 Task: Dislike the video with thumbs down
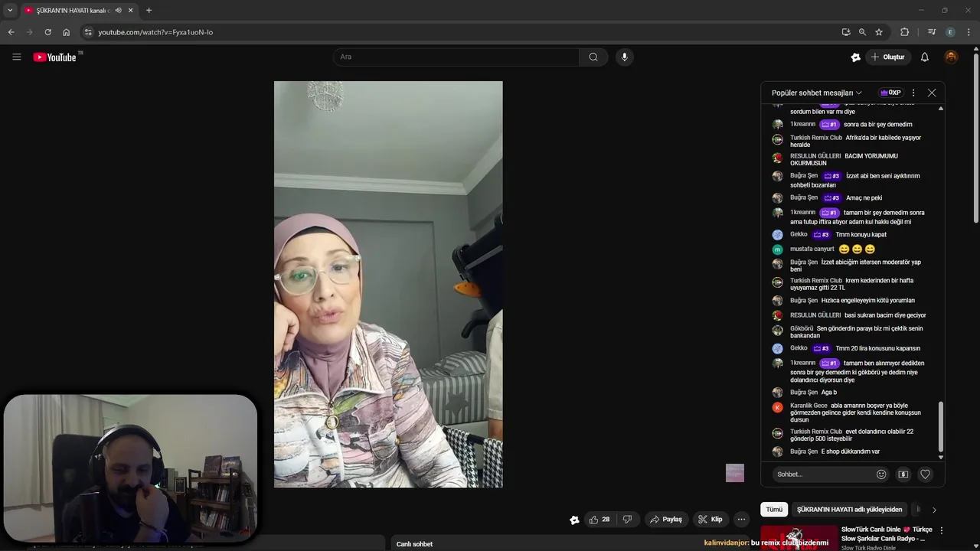click(x=627, y=519)
